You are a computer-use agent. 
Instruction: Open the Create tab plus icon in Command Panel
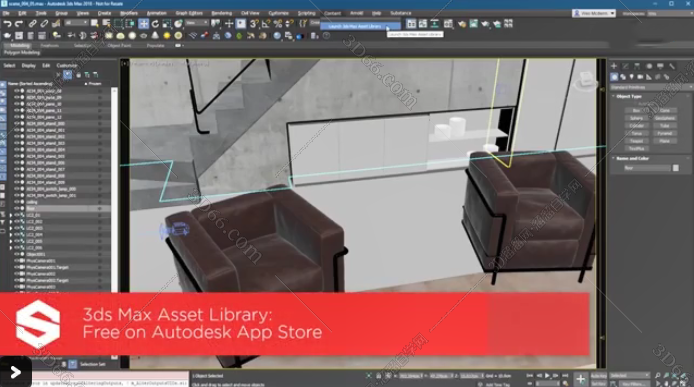pos(614,66)
